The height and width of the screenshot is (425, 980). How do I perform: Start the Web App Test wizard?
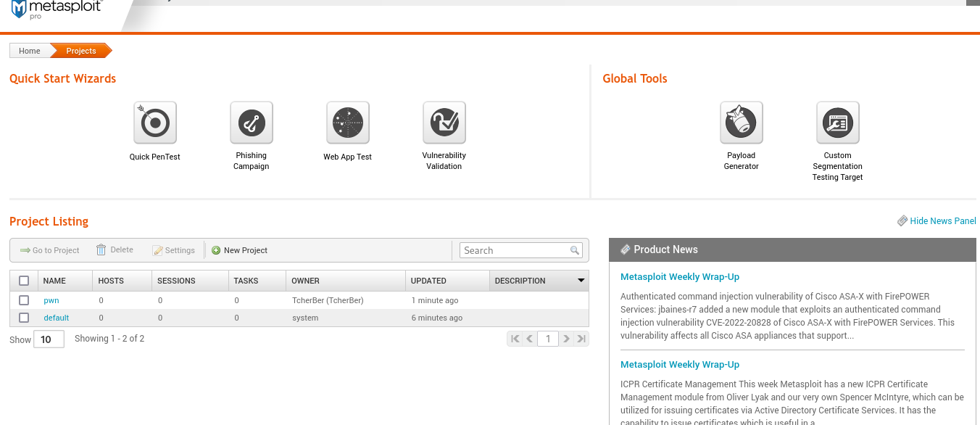pyautogui.click(x=347, y=123)
